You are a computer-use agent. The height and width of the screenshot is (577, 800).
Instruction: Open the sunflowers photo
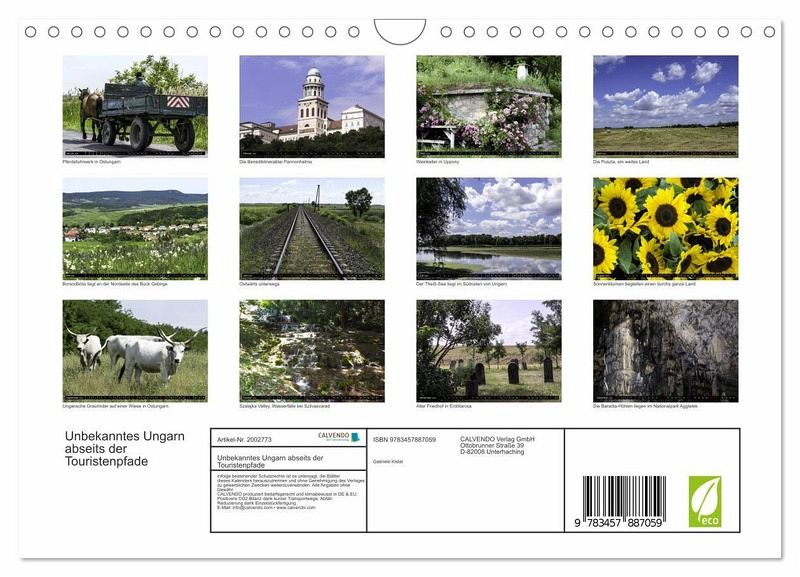[665, 229]
